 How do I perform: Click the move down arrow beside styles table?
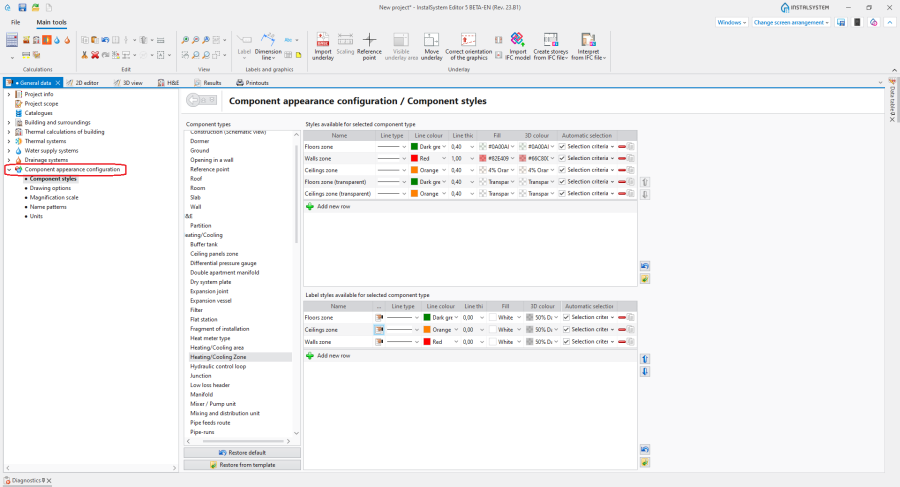click(645, 195)
